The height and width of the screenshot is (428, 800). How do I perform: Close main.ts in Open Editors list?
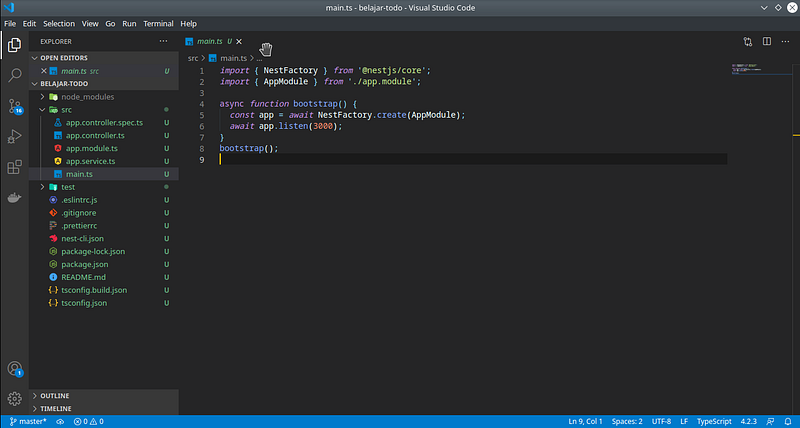tap(43, 71)
